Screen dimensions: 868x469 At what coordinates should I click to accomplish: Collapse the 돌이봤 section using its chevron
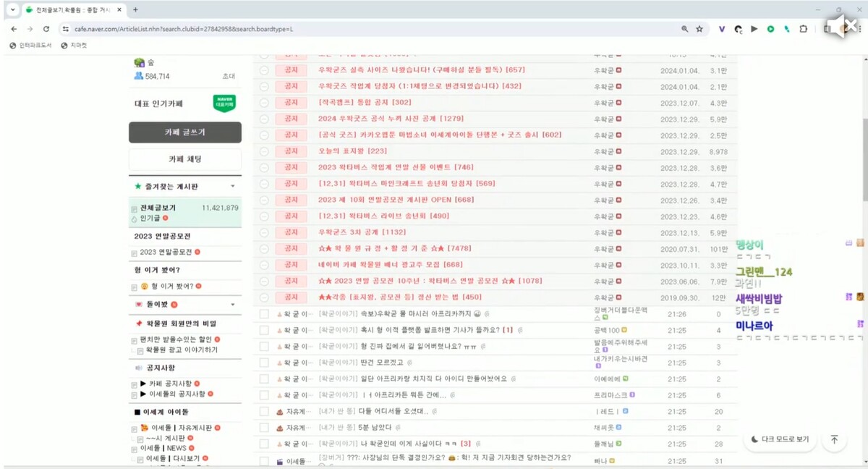pyautogui.click(x=232, y=305)
